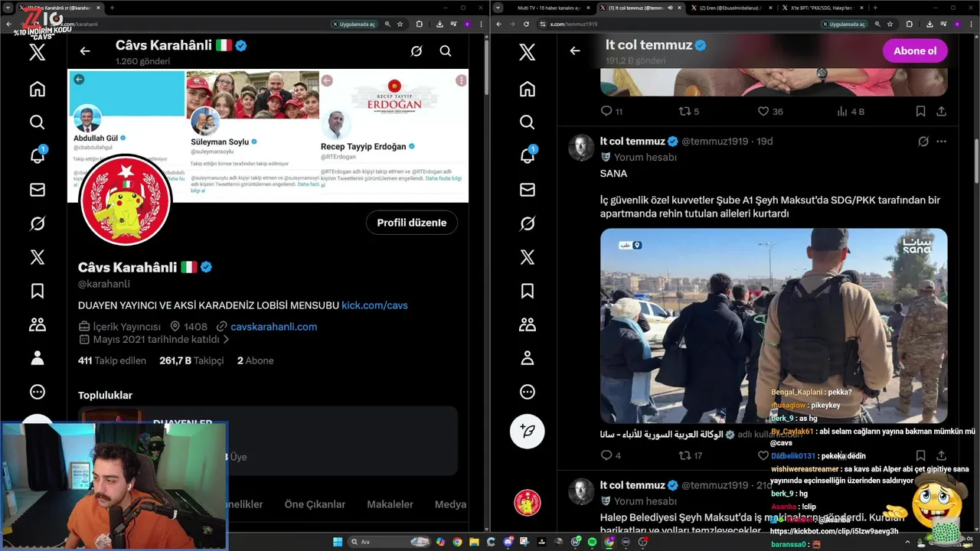The height and width of the screenshot is (551, 980).
Task: Open tab search dropdown in right browser
Action: click(x=498, y=8)
